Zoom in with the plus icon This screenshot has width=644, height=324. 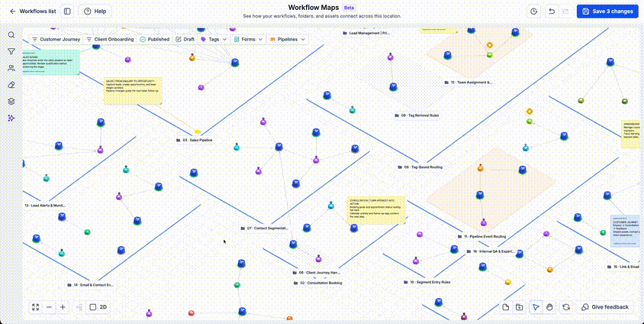pos(63,307)
